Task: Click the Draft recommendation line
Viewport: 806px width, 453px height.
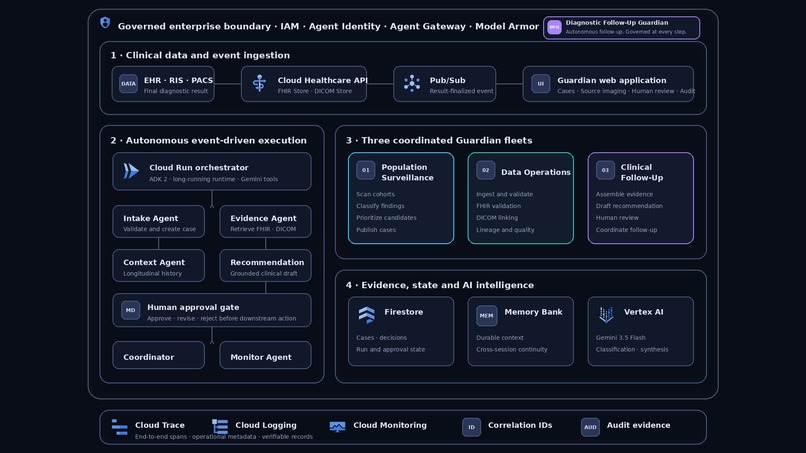Action: (x=629, y=206)
